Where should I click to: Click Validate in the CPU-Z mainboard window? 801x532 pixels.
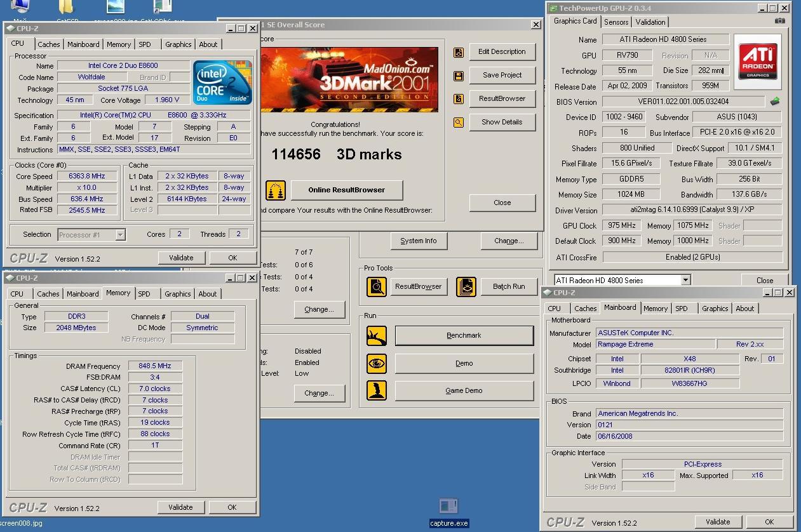(x=718, y=522)
